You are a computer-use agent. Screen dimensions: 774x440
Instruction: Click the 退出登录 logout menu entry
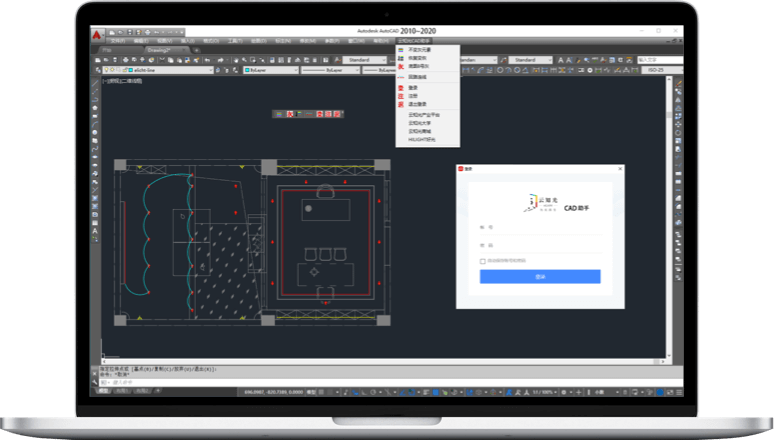pos(416,103)
